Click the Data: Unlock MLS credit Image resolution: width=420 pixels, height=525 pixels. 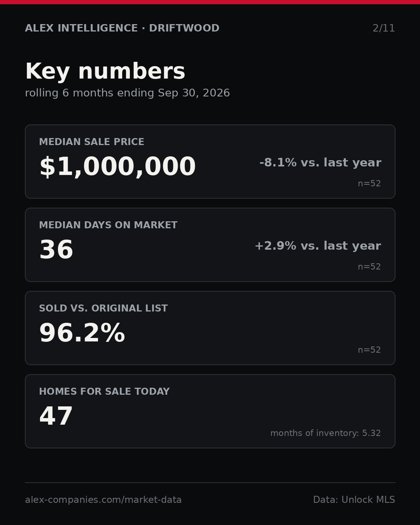click(354, 500)
